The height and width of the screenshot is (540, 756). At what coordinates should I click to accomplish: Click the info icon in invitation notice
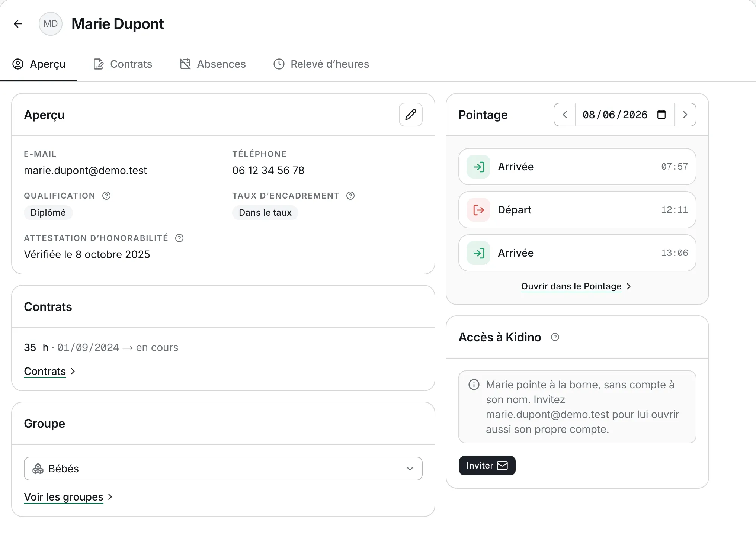(474, 385)
